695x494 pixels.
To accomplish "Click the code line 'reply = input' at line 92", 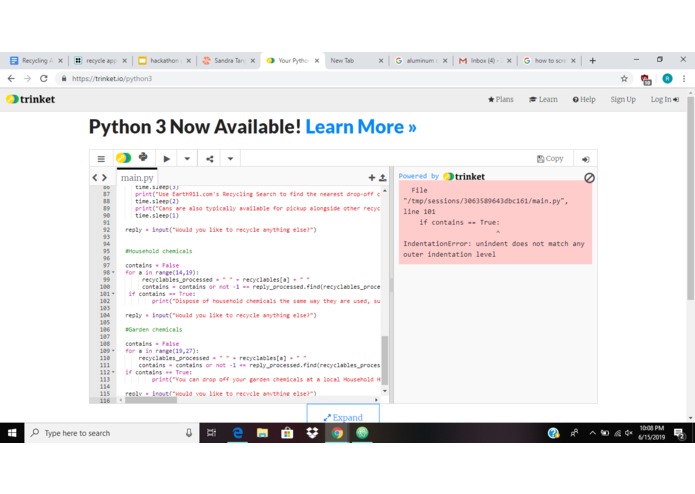I will tap(221, 229).
